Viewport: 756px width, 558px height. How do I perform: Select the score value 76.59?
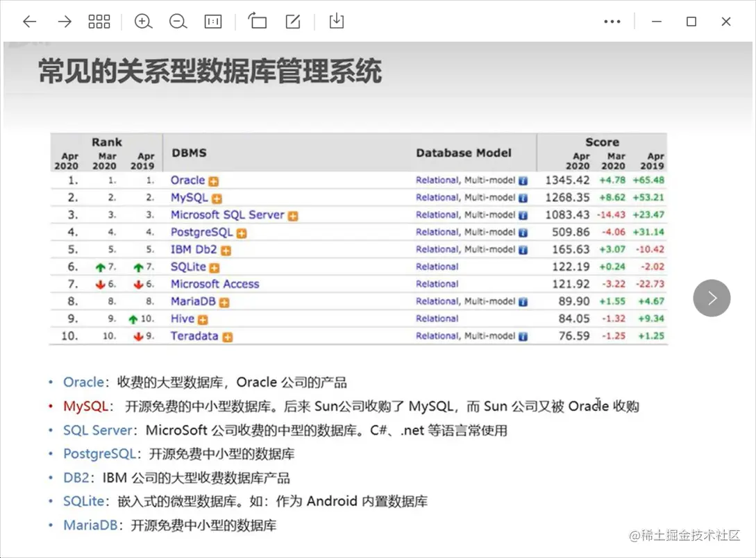point(573,337)
